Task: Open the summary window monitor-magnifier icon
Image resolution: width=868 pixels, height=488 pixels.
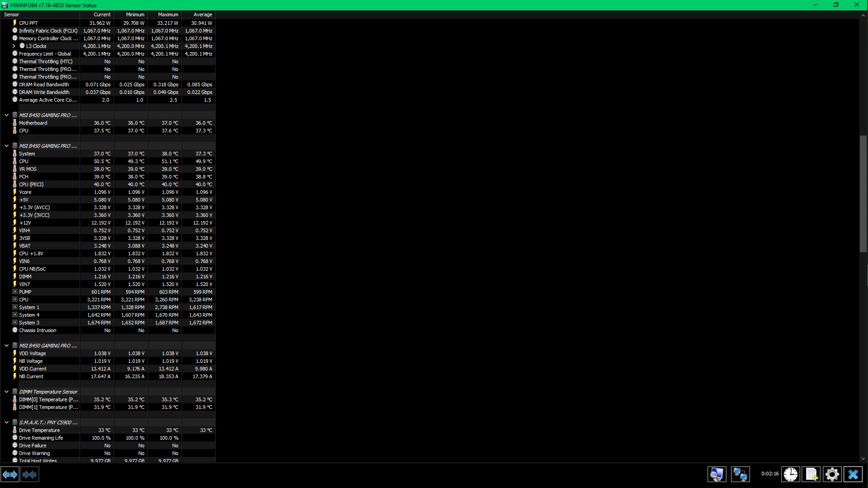Action: pyautogui.click(x=717, y=474)
